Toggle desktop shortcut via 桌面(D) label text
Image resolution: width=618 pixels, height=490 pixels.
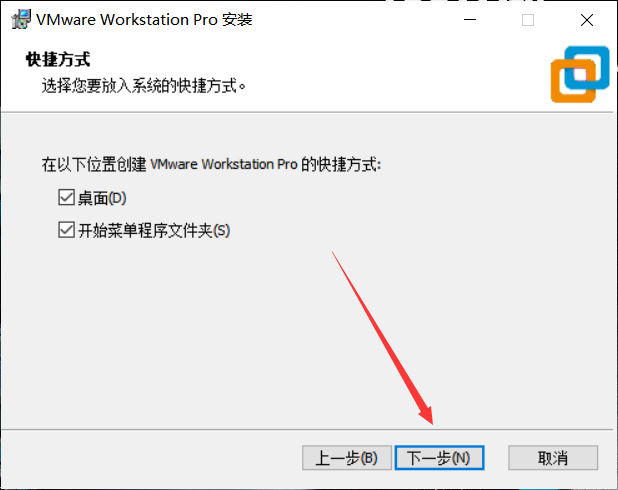tap(102, 198)
